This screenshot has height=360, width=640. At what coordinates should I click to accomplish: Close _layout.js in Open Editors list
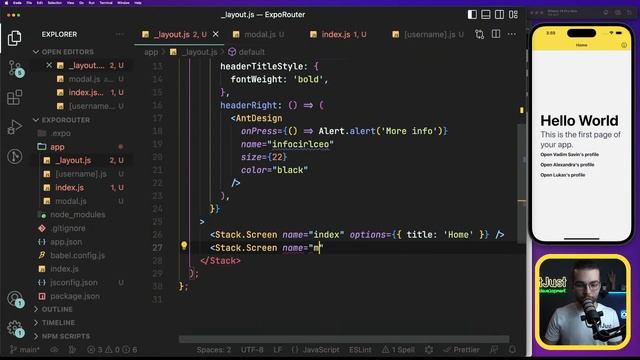pyautogui.click(x=49, y=65)
